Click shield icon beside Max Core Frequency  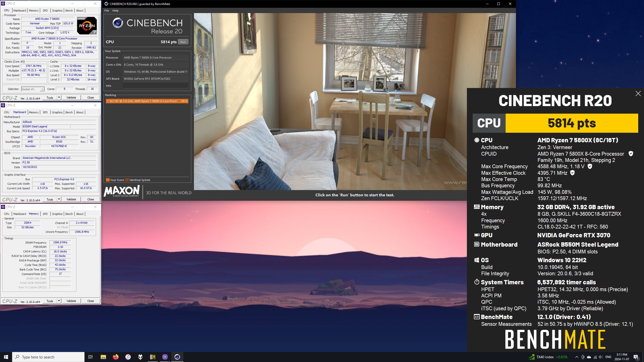[590, 166]
